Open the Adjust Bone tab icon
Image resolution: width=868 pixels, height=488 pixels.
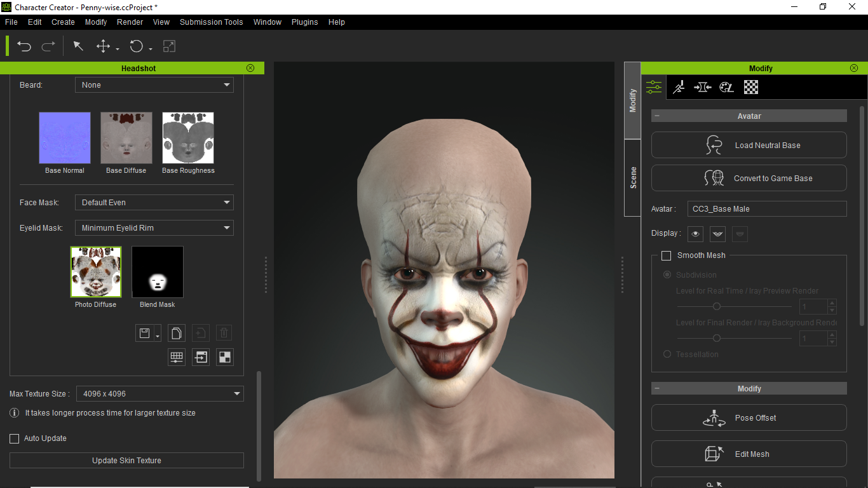click(702, 87)
